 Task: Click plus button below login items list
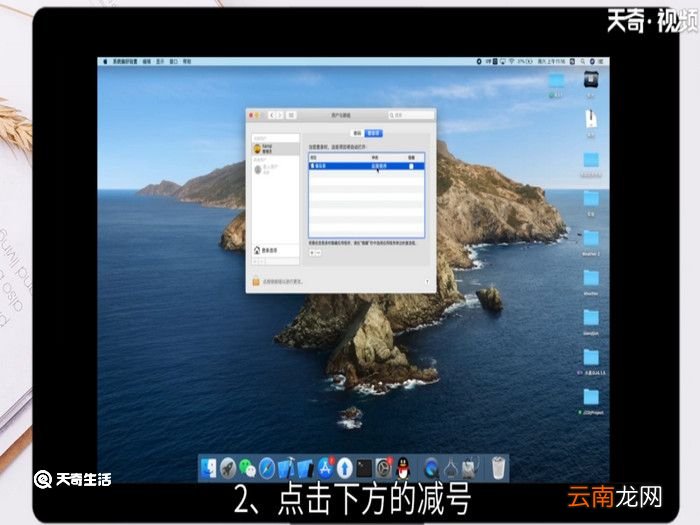[x=312, y=253]
